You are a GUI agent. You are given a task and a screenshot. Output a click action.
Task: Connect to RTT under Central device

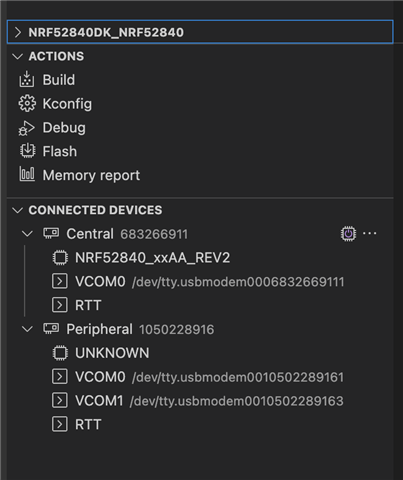[77, 305]
